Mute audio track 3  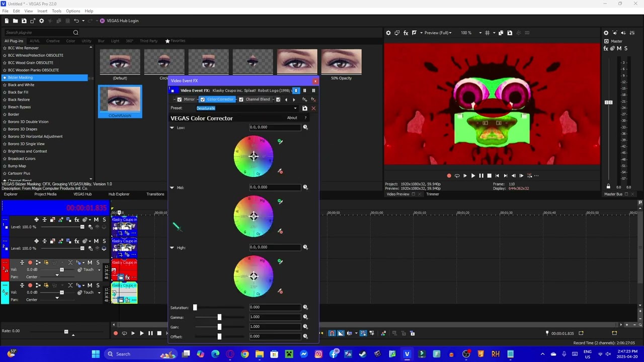pos(90,262)
